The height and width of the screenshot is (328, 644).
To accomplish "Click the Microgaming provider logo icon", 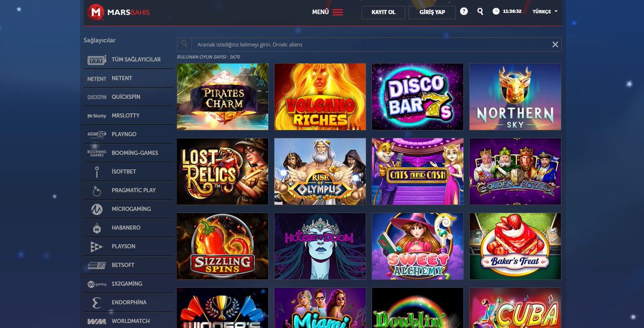I will pos(97,209).
